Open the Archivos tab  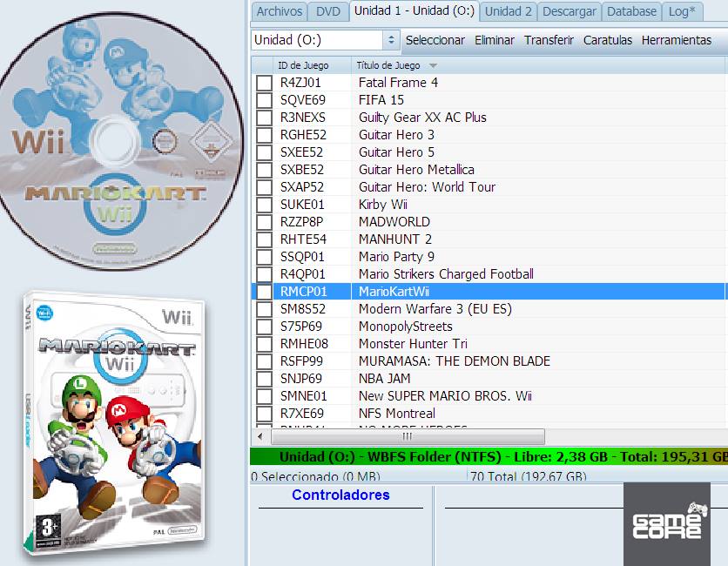tap(279, 11)
